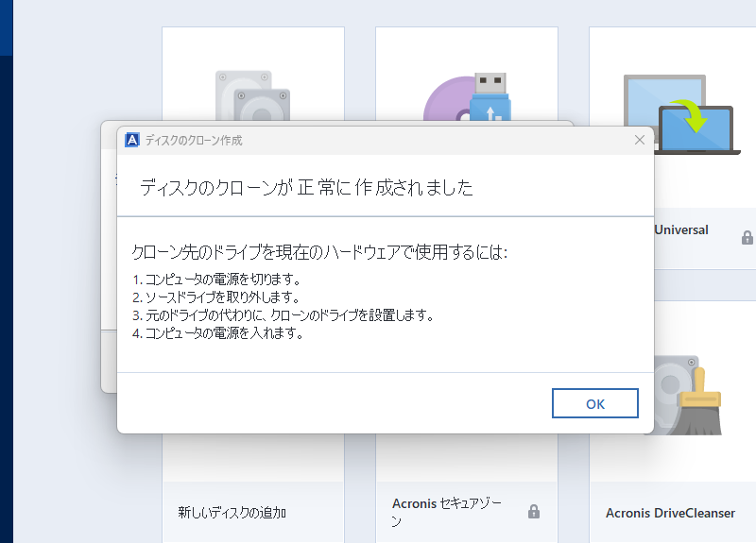Screen dimensions: 756x543
Task: Open Acronis DriveCleanser tool
Action: 670,513
